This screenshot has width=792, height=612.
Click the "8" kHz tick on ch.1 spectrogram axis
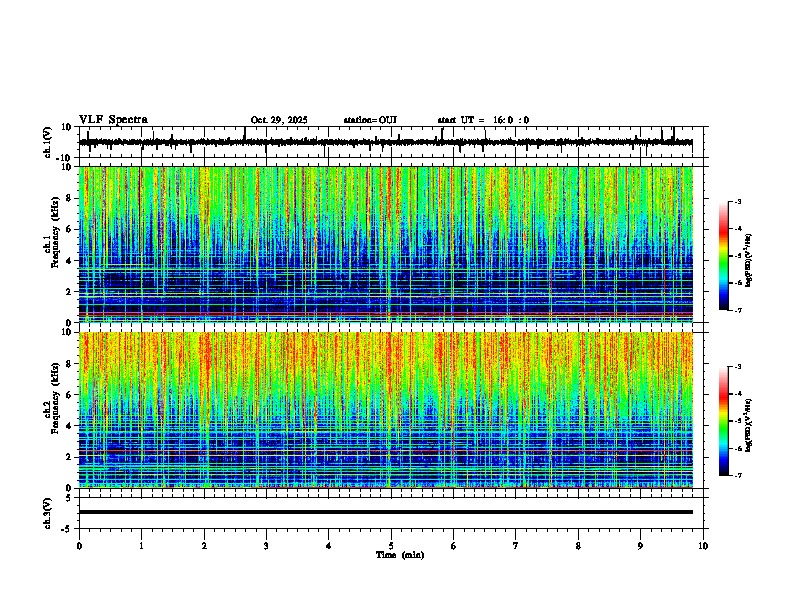point(70,198)
